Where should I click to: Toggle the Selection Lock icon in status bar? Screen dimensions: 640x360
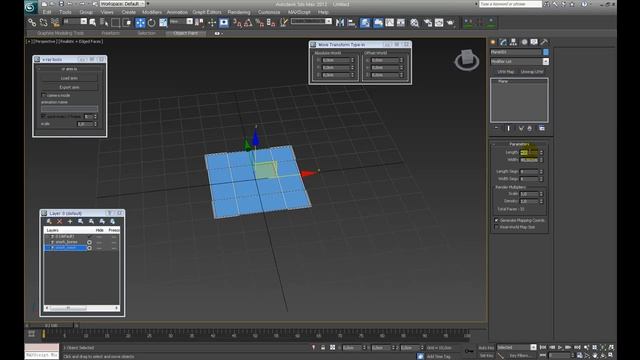pyautogui.click(x=323, y=348)
